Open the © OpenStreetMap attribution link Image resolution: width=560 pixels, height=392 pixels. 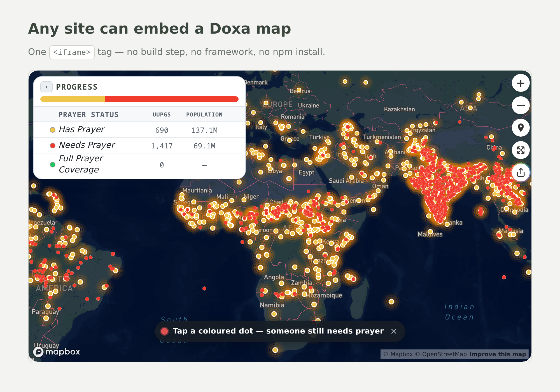[441, 354]
